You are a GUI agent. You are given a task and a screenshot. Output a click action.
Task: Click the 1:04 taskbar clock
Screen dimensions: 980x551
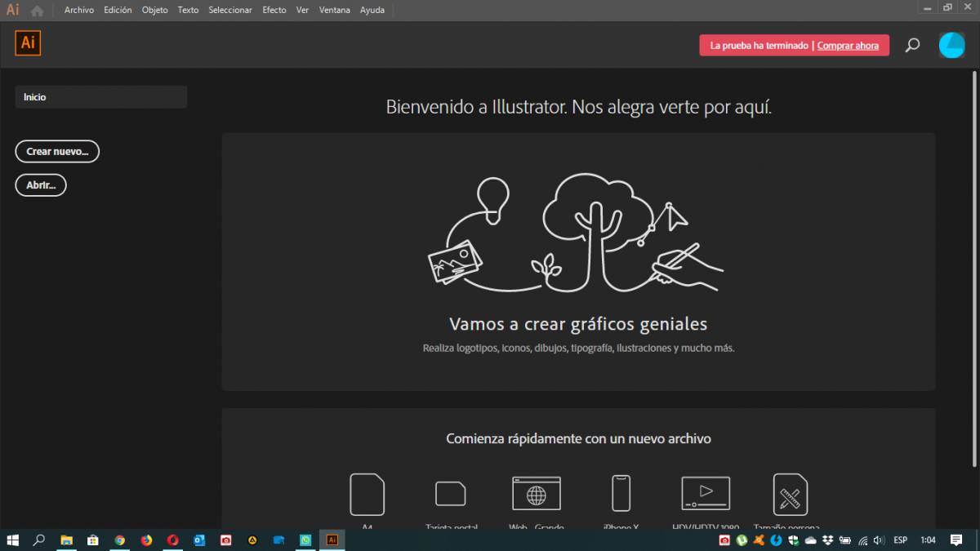928,540
